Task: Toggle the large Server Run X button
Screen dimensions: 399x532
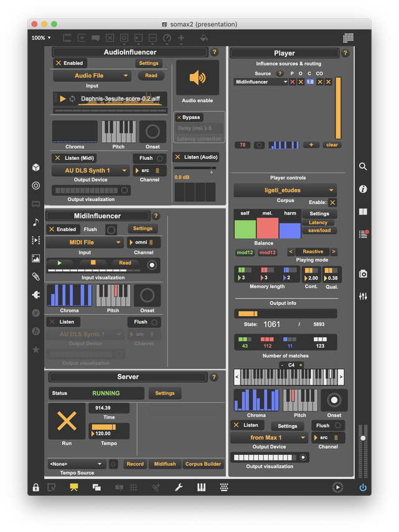Action: (x=67, y=421)
